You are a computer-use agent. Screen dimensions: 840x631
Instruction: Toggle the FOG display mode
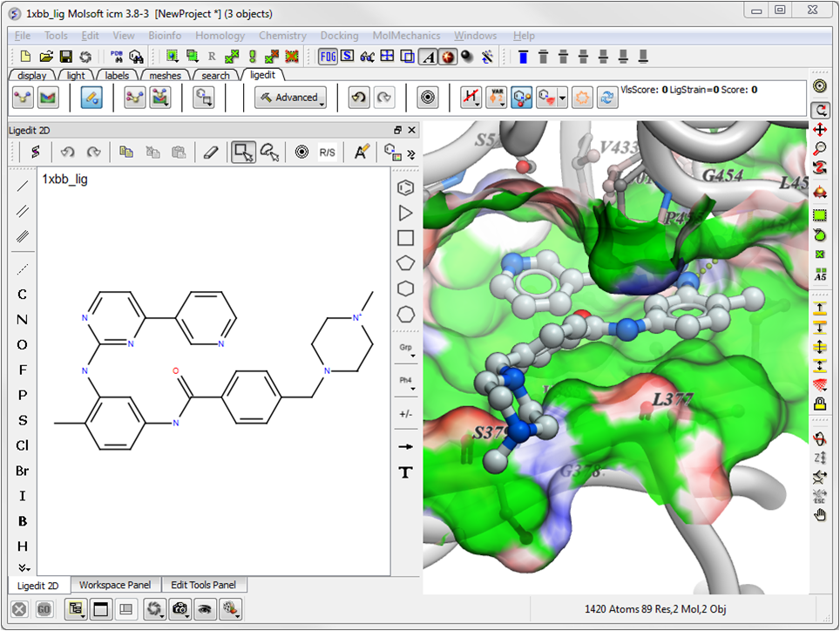click(x=328, y=57)
